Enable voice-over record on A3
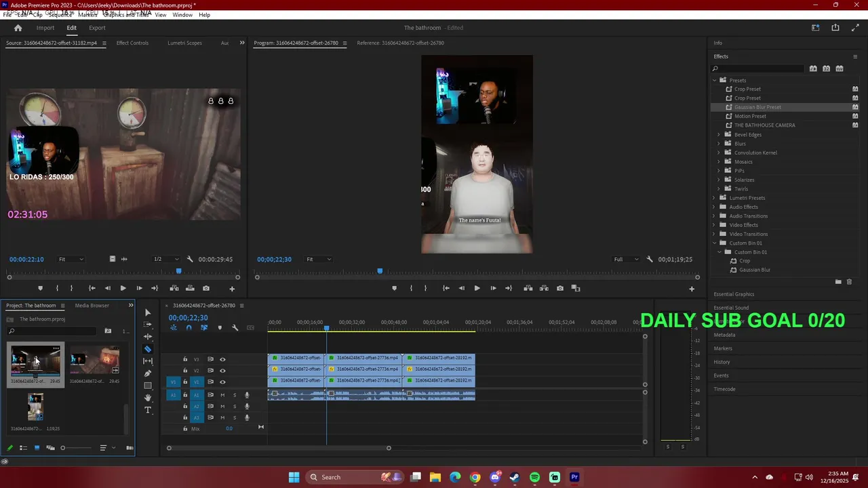Image resolution: width=868 pixels, height=488 pixels. 247,418
